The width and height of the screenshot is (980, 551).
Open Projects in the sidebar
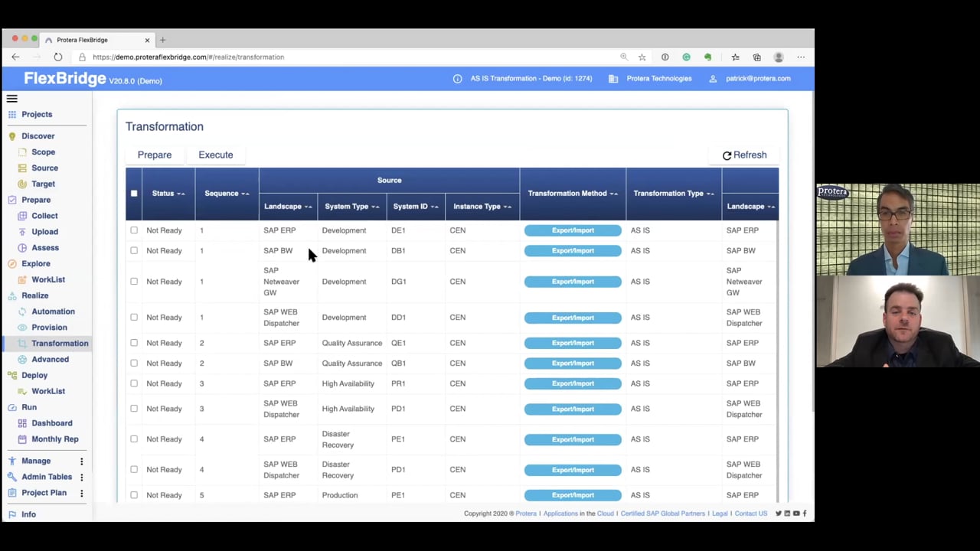[37, 115]
